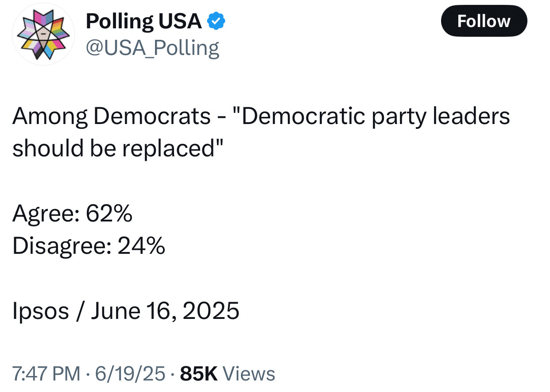The width and height of the screenshot is (550, 392).
Task: Click the word Ipsos
Action: click(x=41, y=311)
